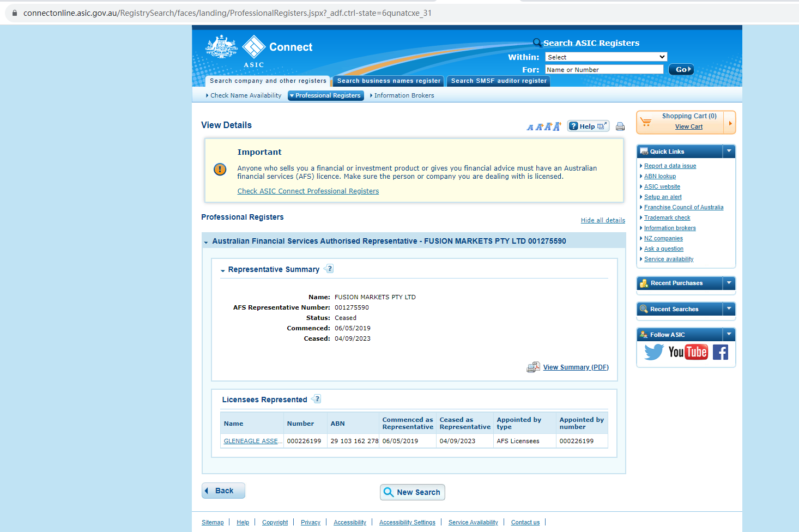
Task: Start a New Search
Action: pos(413,492)
